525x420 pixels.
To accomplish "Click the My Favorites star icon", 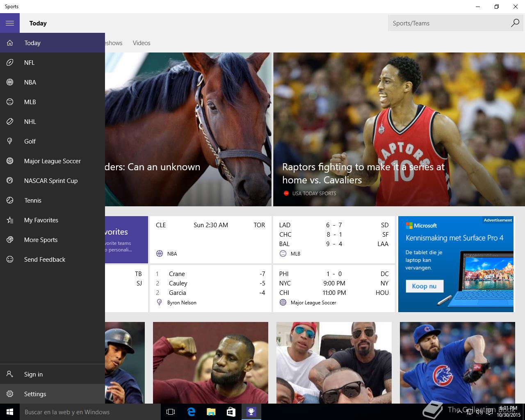I will [10, 220].
